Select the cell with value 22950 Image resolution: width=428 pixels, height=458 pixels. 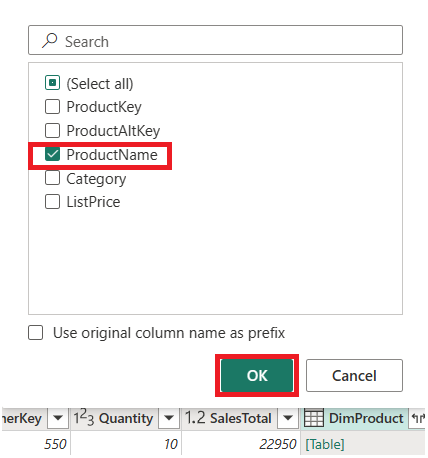241,444
